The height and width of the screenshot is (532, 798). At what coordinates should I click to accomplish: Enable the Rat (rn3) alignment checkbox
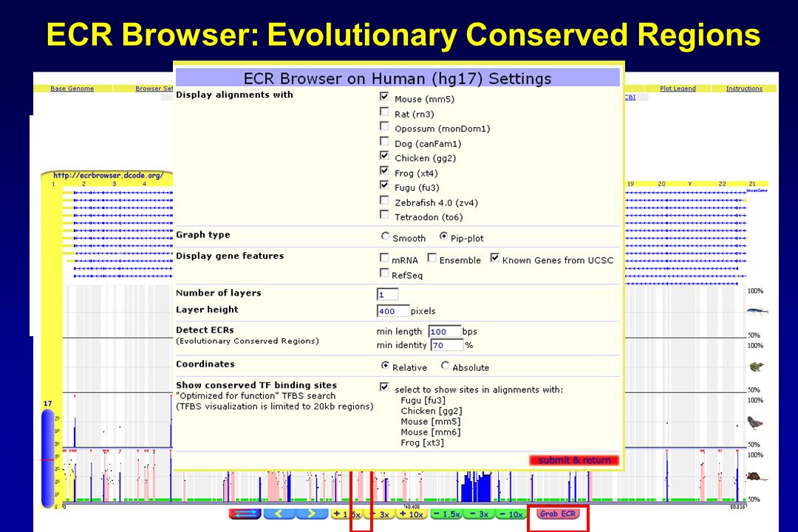(x=384, y=112)
